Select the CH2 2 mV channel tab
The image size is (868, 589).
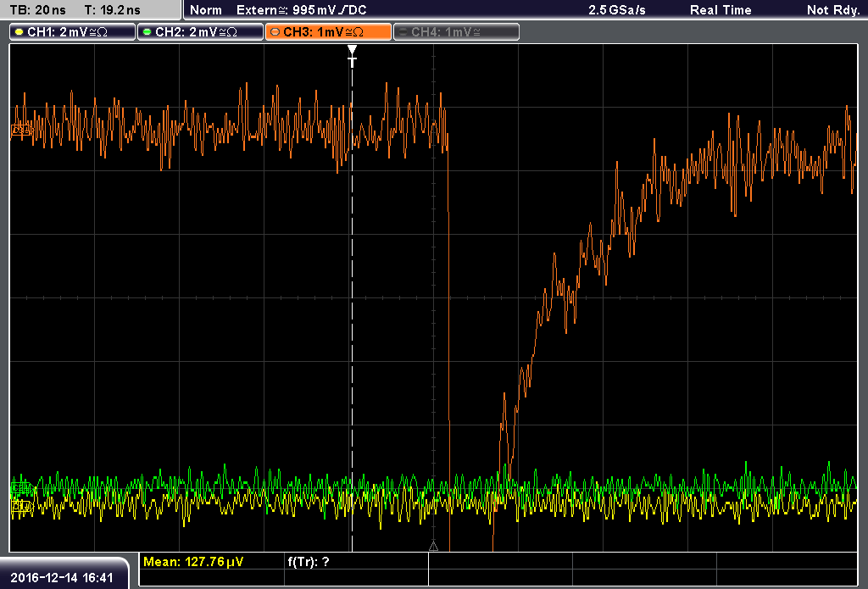click(x=200, y=32)
